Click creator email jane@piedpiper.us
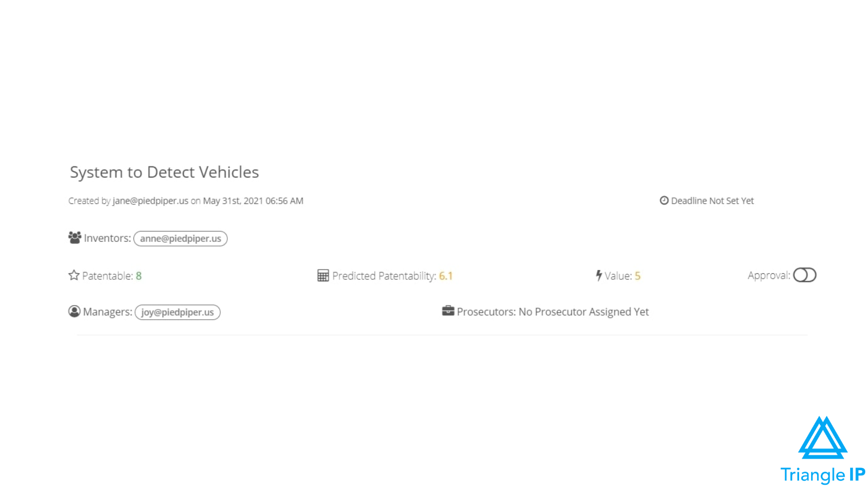This screenshot has height=488, width=868. point(150,201)
